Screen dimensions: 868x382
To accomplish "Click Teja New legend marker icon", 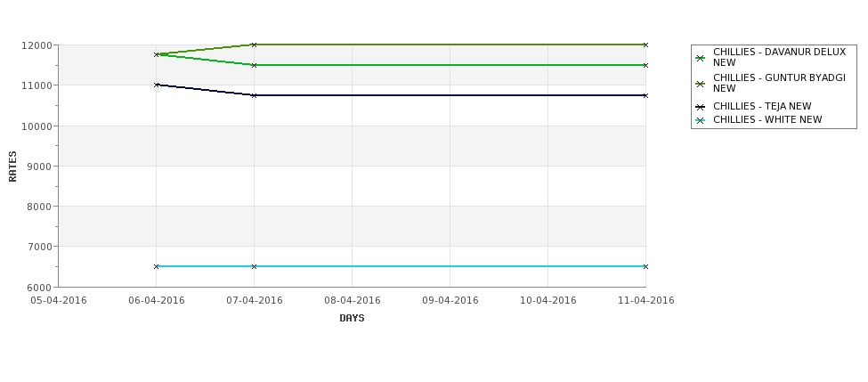I will [701, 107].
